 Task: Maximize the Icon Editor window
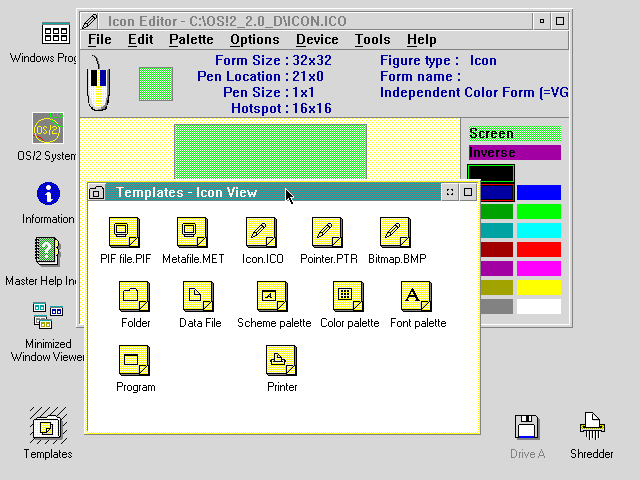(x=560, y=21)
